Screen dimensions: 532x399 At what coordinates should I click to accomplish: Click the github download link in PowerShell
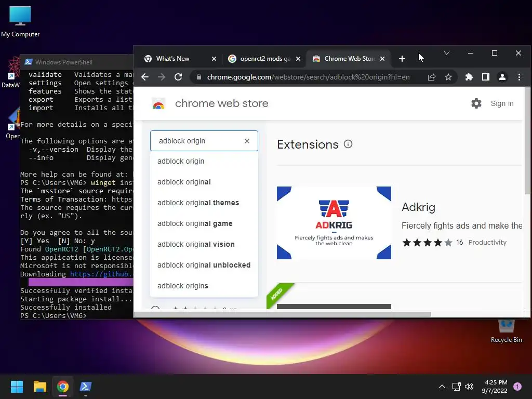pyautogui.click(x=101, y=274)
